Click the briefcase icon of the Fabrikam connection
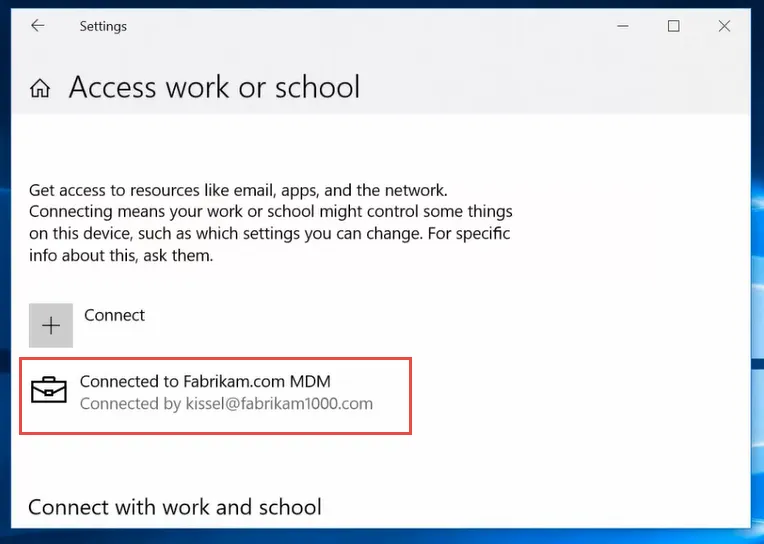 49,391
